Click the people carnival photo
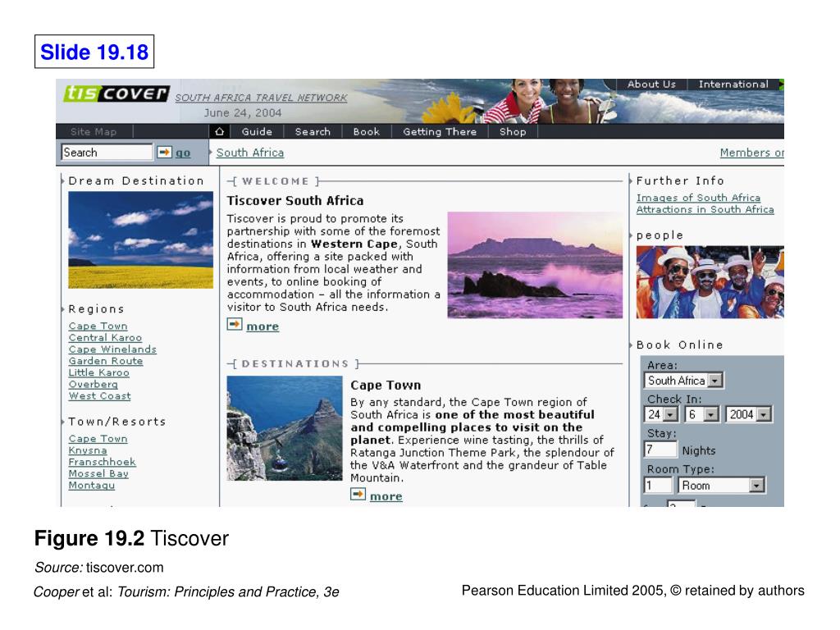Image resolution: width=840 pixels, height=630 pixels. coord(710,282)
